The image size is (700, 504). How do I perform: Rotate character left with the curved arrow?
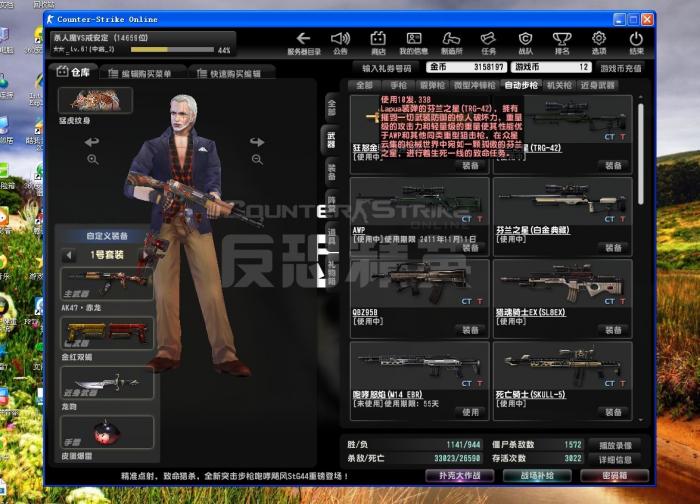[x=92, y=142]
